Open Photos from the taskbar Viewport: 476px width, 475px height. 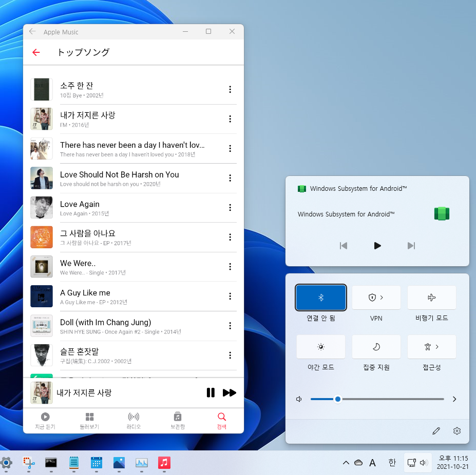coord(119,463)
